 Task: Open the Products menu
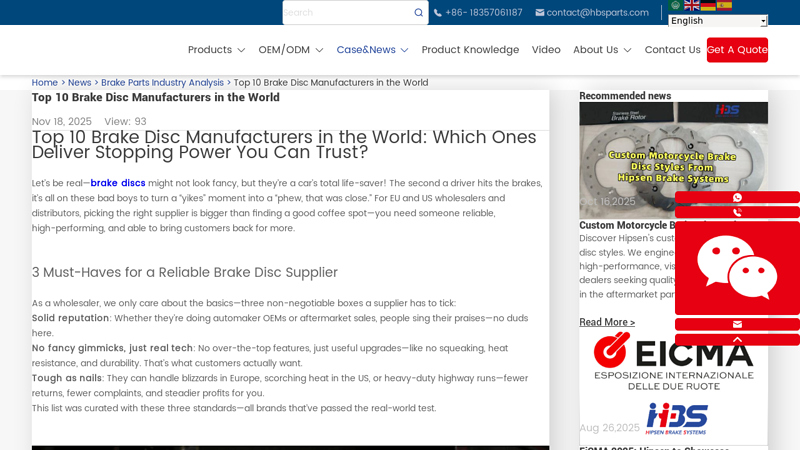[210, 50]
